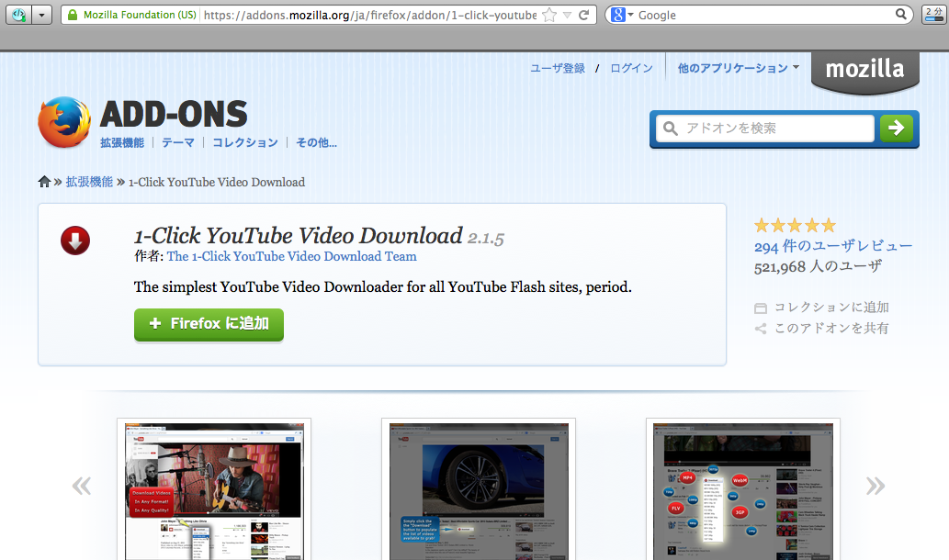Click the magnifier icon in Google search box
949x560 pixels.
[x=900, y=14]
